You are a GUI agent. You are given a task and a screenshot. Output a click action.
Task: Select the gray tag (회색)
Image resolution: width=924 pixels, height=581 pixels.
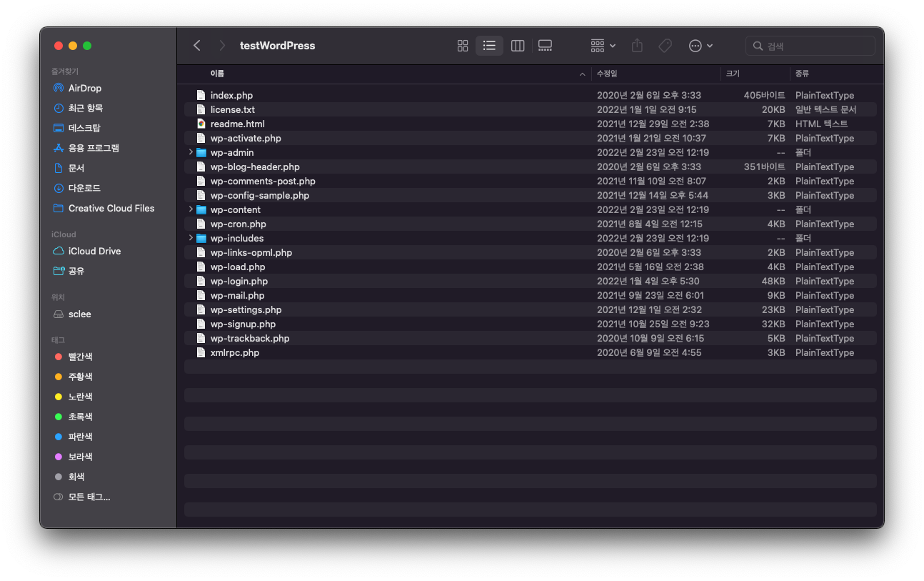(76, 477)
